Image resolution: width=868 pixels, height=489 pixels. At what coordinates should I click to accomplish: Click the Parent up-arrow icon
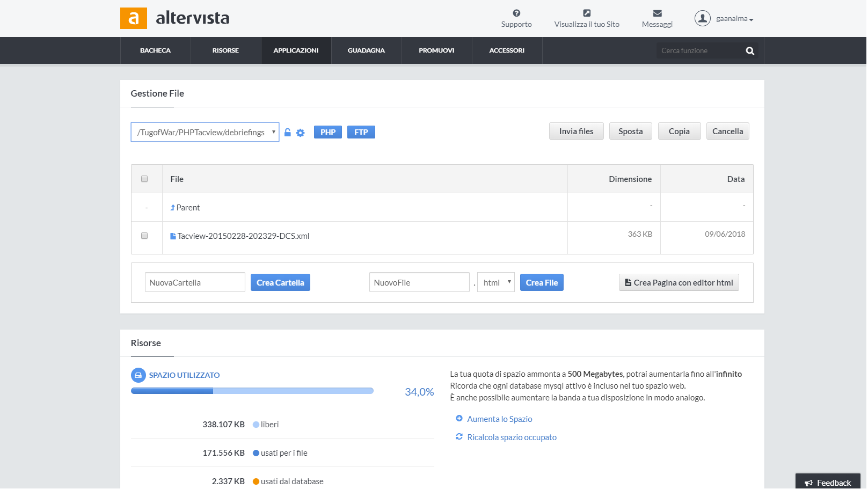(x=173, y=208)
